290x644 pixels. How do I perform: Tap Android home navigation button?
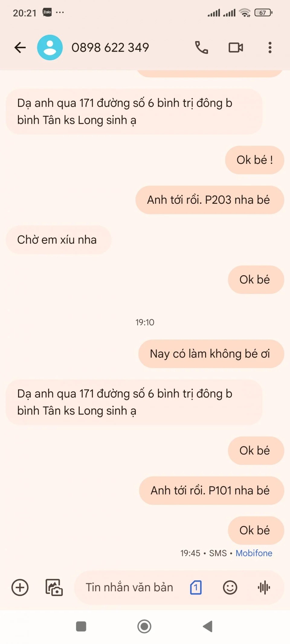click(x=144, y=626)
